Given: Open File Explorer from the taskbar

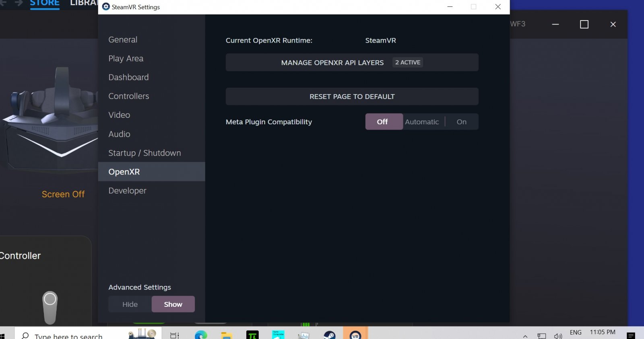Looking at the screenshot, I should tap(227, 335).
